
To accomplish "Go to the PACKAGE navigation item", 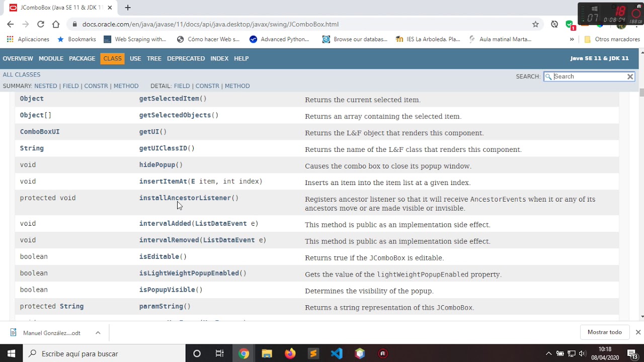I will pyautogui.click(x=82, y=58).
